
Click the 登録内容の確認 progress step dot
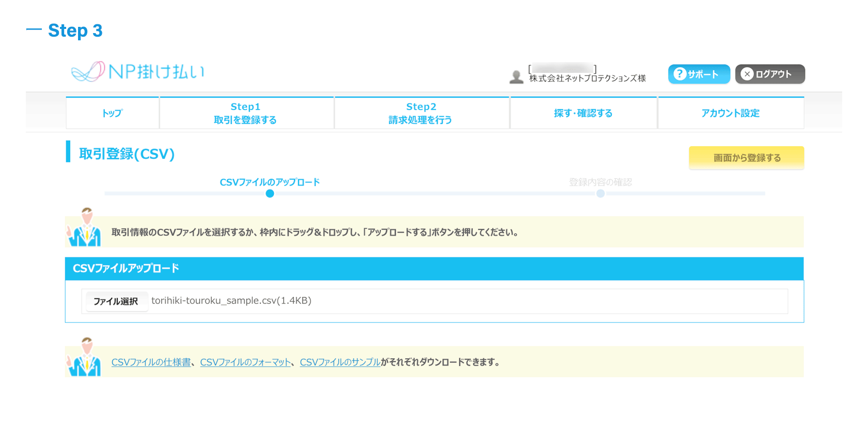coord(600,193)
